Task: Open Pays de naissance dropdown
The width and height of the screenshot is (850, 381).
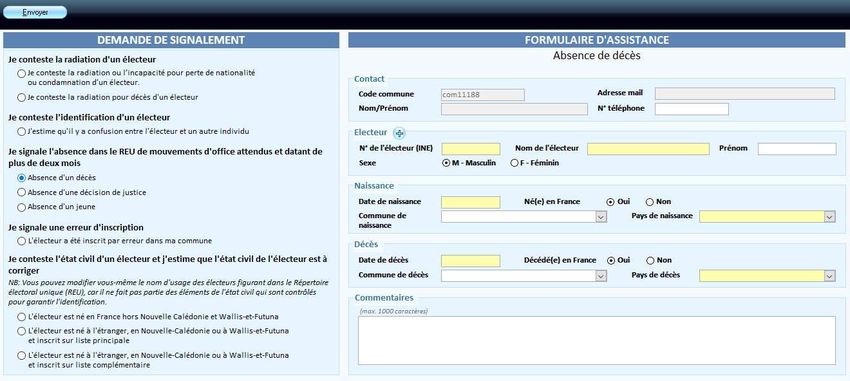Action: [830, 217]
